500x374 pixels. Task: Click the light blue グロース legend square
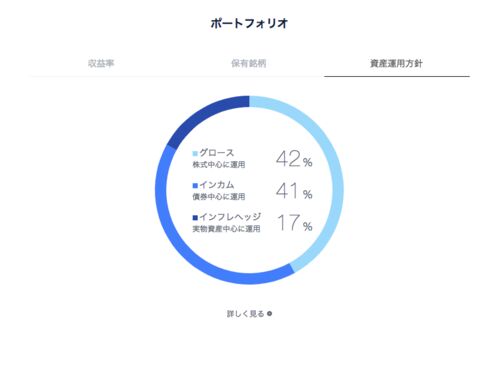pyautogui.click(x=195, y=153)
